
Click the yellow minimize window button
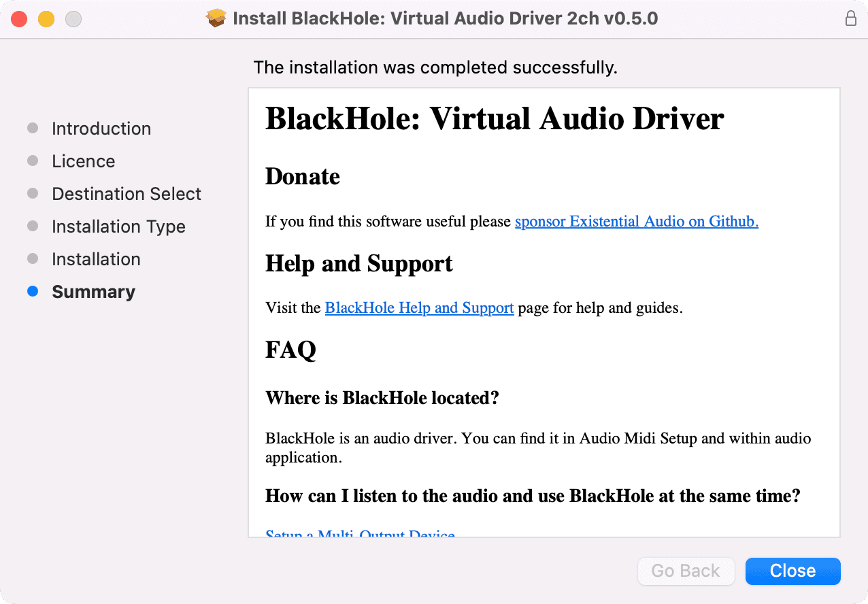46,19
